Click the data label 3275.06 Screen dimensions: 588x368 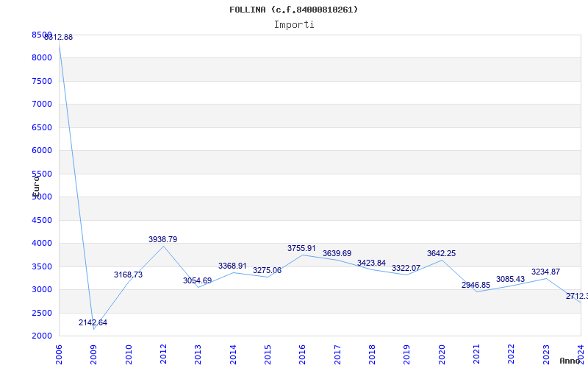click(267, 271)
